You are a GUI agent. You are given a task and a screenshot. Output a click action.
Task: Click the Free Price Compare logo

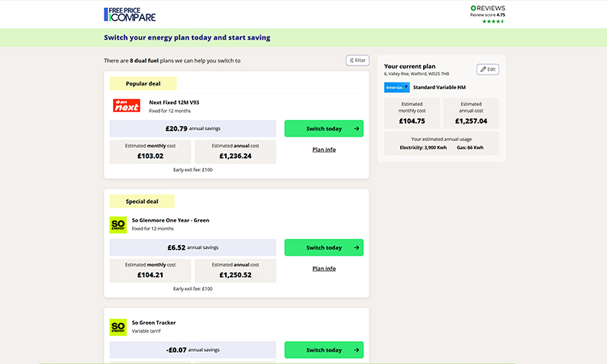[129, 14]
